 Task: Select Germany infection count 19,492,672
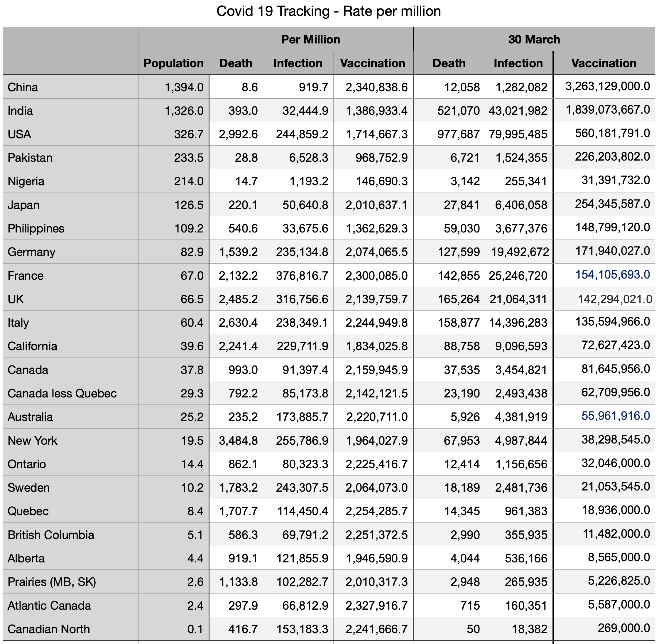point(520,252)
